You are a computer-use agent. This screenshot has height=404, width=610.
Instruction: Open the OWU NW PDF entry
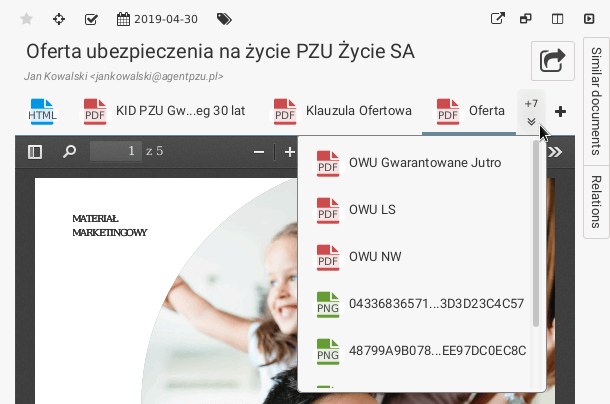coord(374,256)
